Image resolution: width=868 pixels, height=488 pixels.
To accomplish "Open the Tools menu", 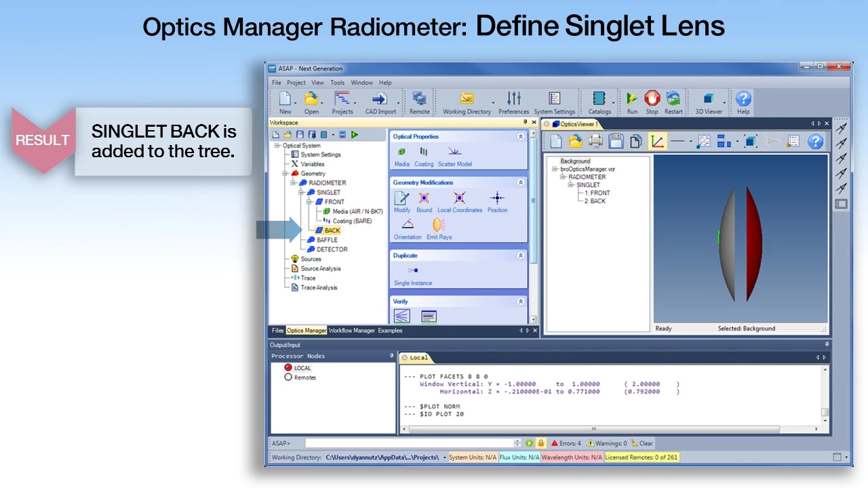I will (x=337, y=83).
